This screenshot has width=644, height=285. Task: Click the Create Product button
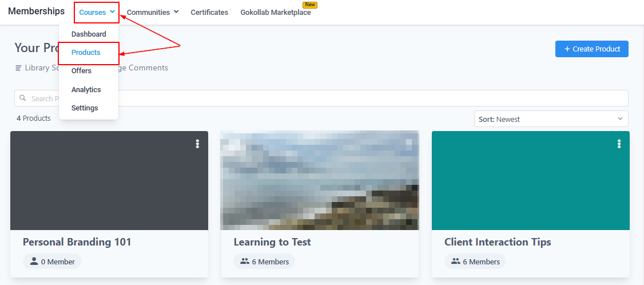tap(591, 49)
